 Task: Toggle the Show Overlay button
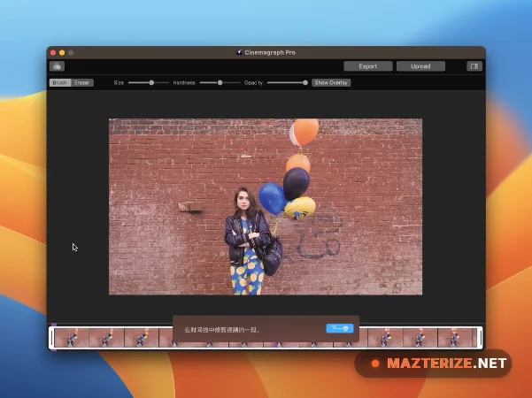point(331,83)
